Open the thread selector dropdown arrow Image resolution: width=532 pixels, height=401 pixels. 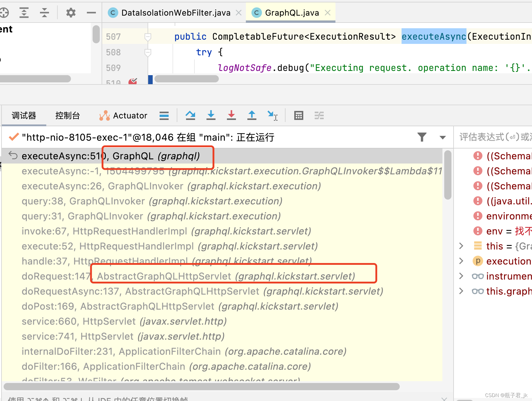click(442, 137)
